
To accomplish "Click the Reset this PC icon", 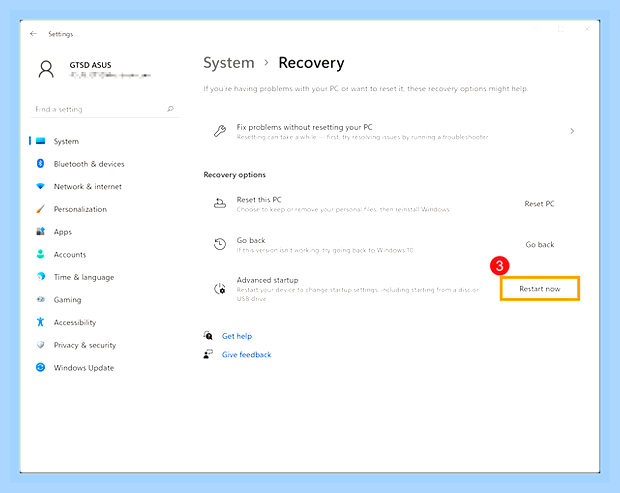I will click(x=220, y=203).
